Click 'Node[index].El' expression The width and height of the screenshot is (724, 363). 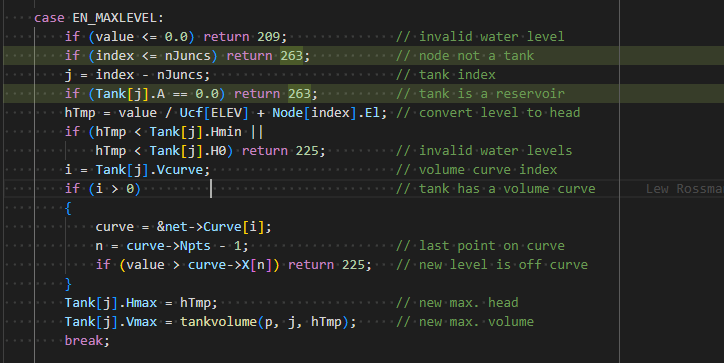pyautogui.click(x=326, y=113)
